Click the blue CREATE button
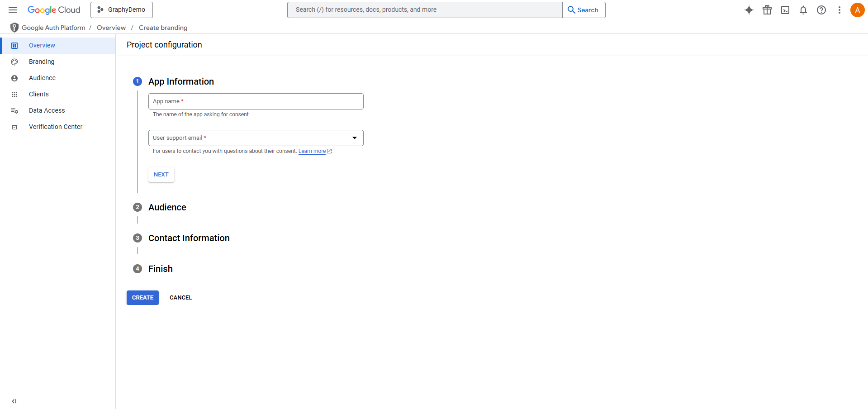 [142, 298]
